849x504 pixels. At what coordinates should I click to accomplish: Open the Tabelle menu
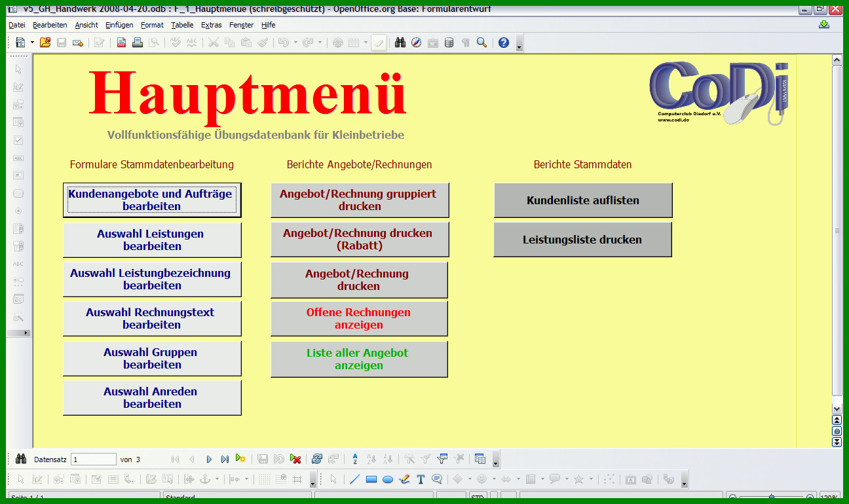pos(182,25)
